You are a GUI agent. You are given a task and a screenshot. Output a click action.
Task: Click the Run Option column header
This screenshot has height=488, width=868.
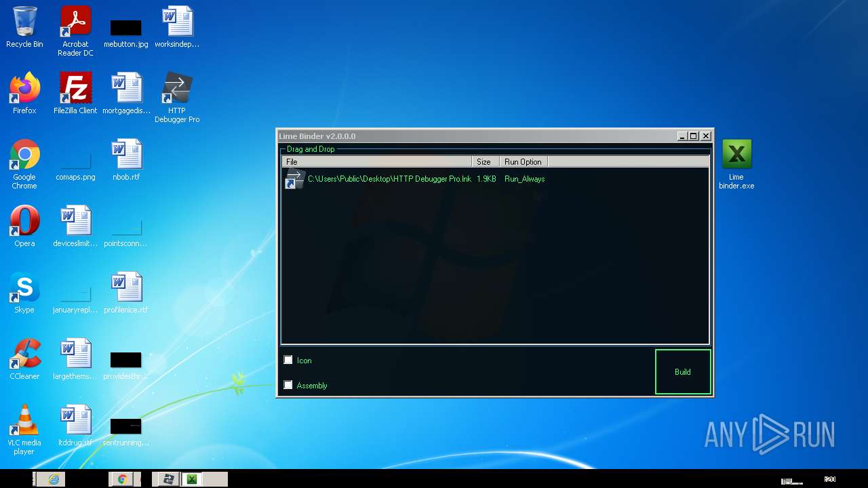click(524, 162)
